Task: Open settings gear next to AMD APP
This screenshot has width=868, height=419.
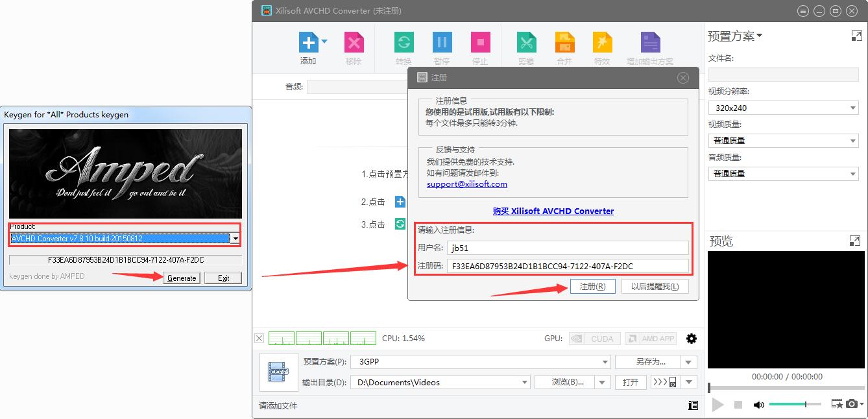Action: pyautogui.click(x=692, y=339)
